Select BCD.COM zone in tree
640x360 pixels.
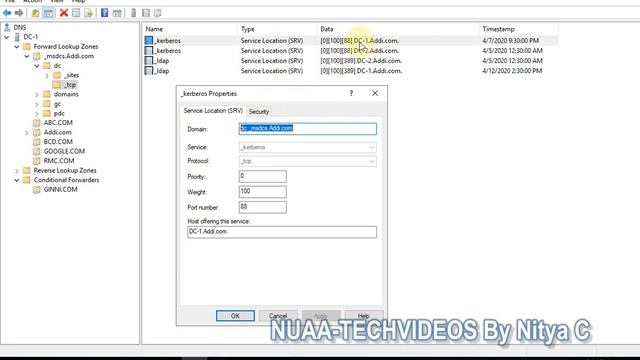[58, 142]
